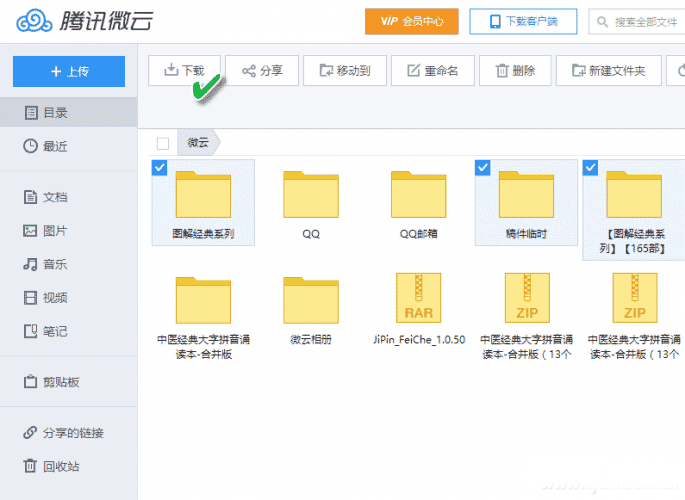
Task: Click the 下载 download toolbar button
Action: coord(184,70)
